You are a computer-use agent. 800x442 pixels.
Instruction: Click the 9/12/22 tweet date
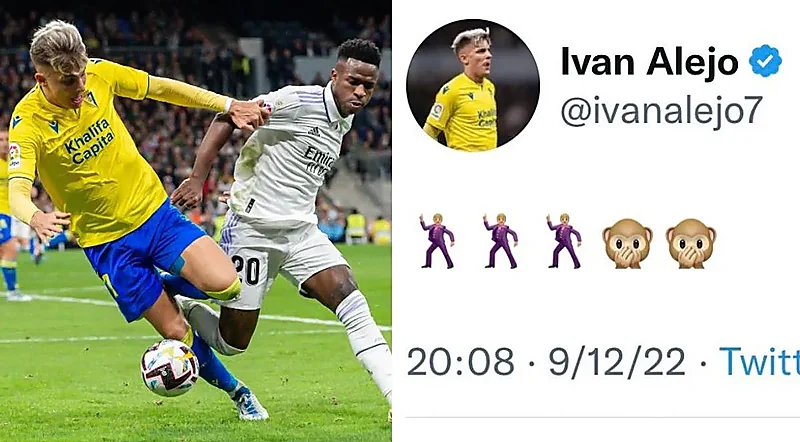(617, 362)
